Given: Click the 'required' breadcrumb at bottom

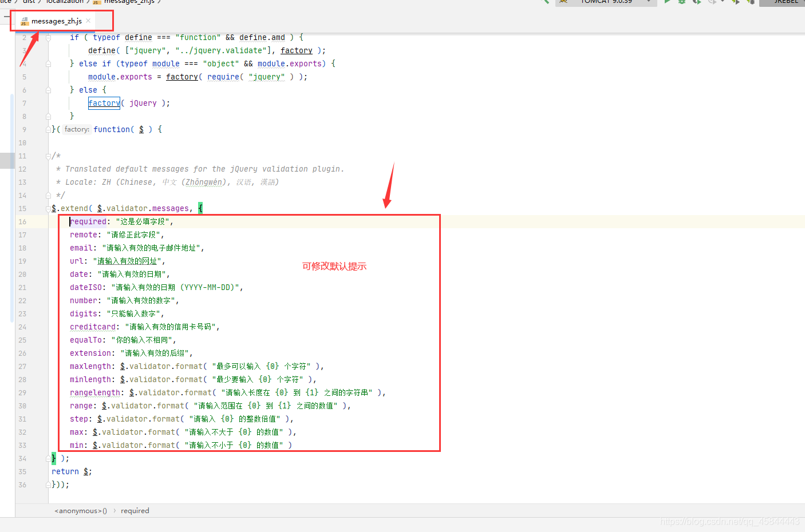Looking at the screenshot, I should (135, 511).
